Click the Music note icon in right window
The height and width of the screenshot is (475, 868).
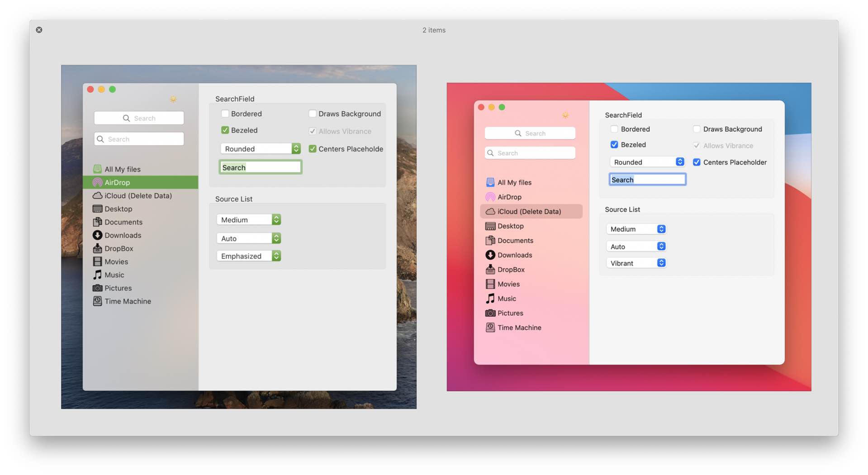pos(490,298)
